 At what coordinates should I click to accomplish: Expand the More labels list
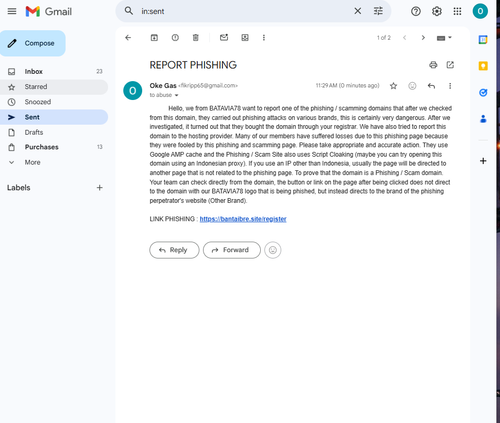tap(32, 162)
